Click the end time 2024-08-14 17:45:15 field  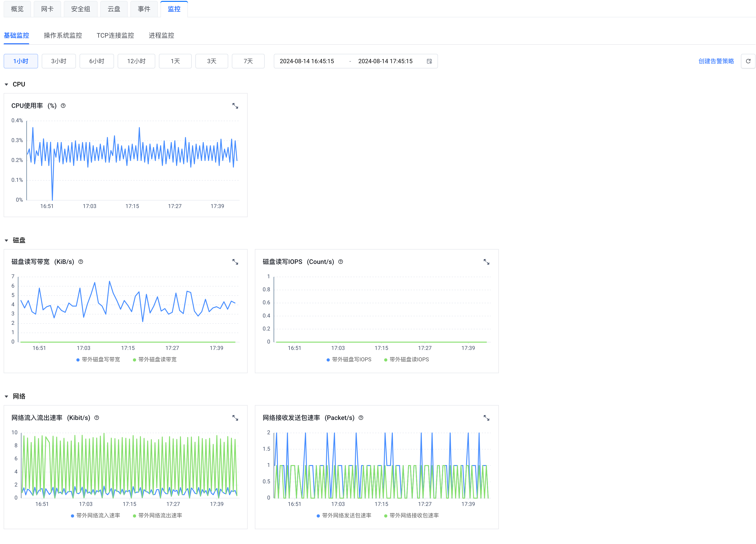tap(385, 61)
